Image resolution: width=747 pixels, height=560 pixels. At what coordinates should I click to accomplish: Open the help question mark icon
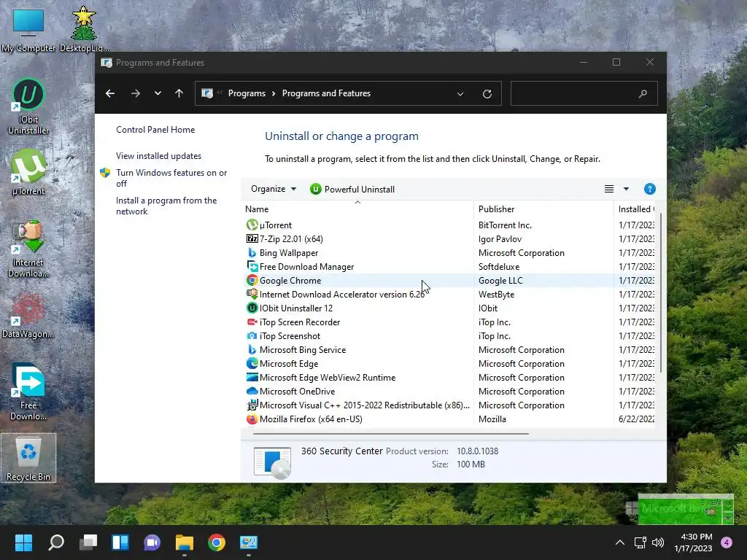tap(649, 189)
